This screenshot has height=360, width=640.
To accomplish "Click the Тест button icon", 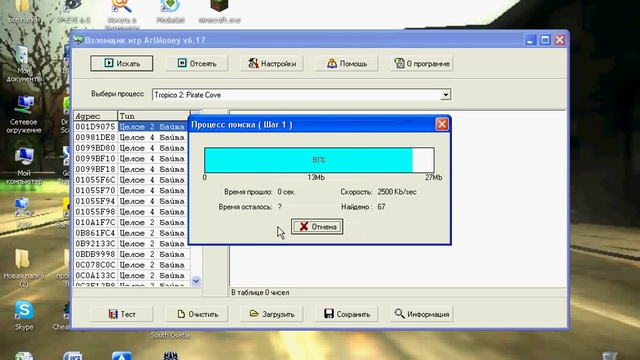I will (x=113, y=314).
